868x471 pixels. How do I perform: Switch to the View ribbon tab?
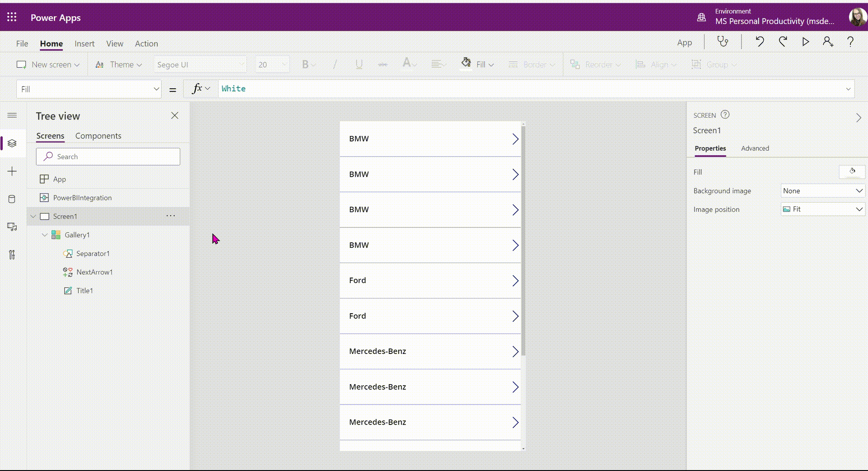click(115, 43)
